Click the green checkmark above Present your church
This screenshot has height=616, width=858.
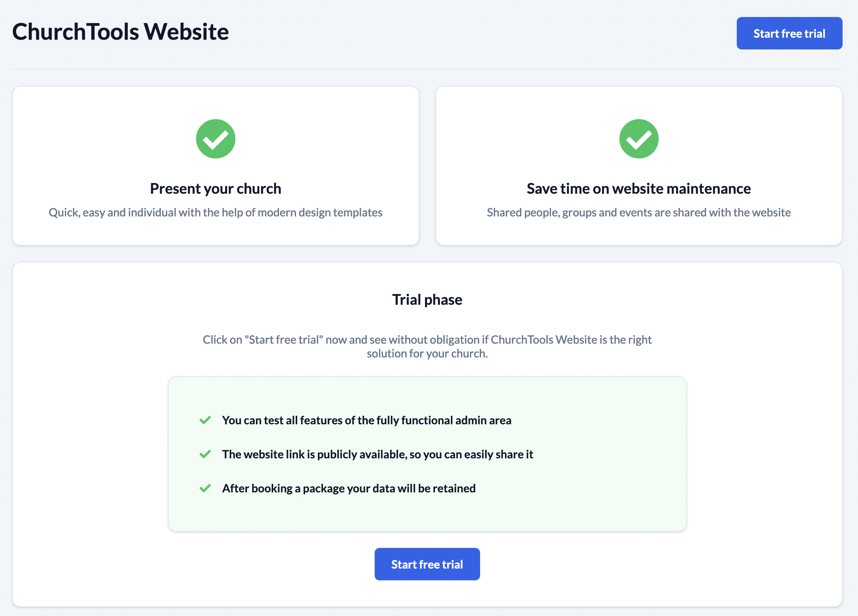click(216, 139)
